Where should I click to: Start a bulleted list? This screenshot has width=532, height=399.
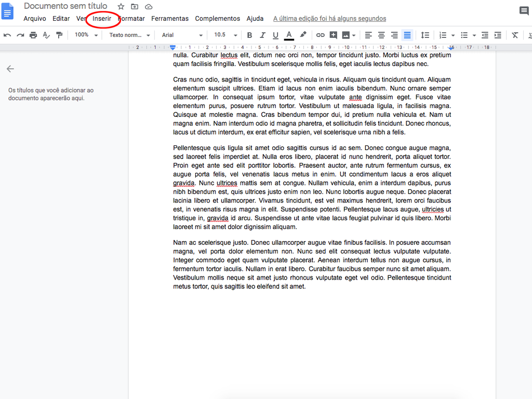(x=464, y=35)
